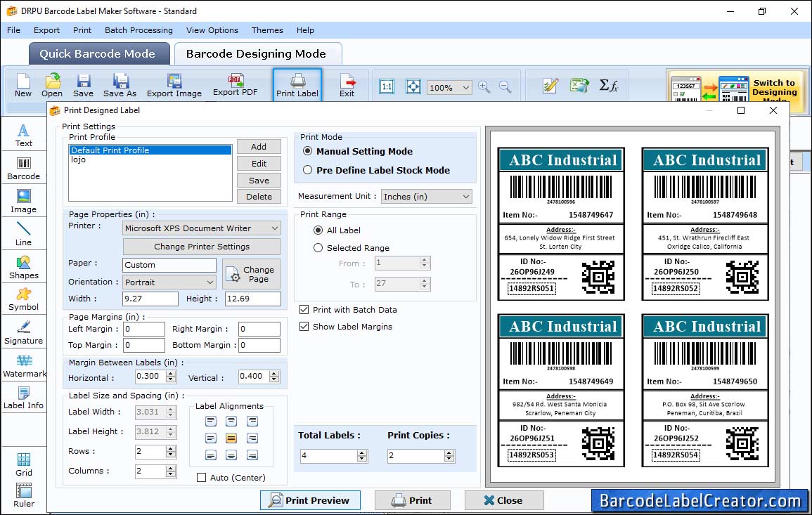The width and height of the screenshot is (812, 515).
Task: Open the 100% zoom level dropdown
Action: pyautogui.click(x=465, y=87)
